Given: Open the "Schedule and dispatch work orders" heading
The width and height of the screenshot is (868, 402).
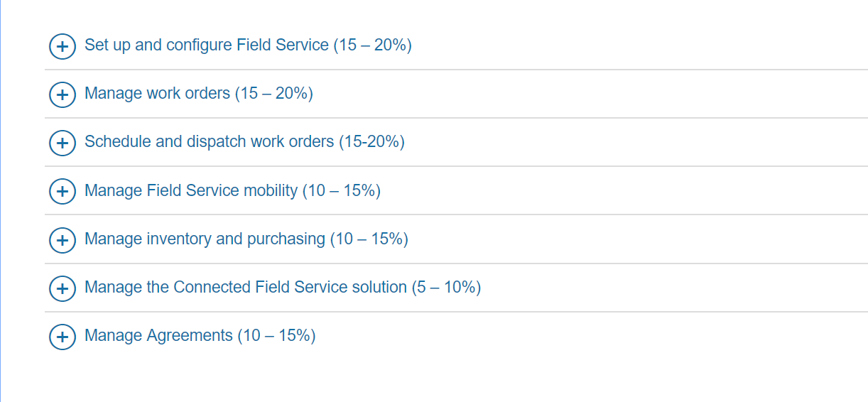Looking at the screenshot, I should 209,142.
